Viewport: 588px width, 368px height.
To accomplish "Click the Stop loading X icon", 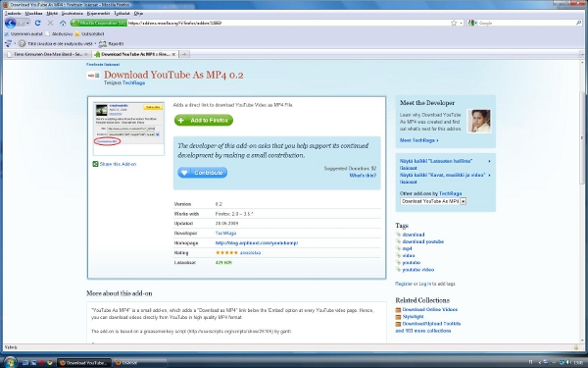I will pyautogui.click(x=50, y=23).
